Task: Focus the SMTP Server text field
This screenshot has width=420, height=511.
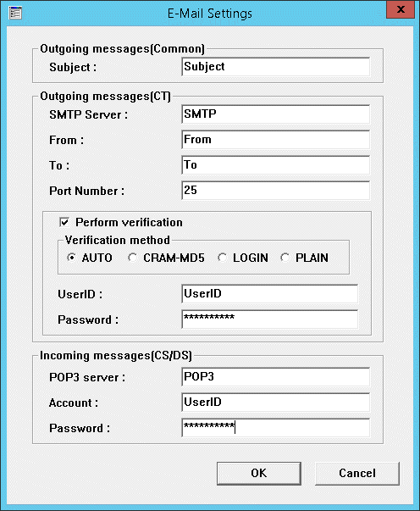Action: (275, 114)
